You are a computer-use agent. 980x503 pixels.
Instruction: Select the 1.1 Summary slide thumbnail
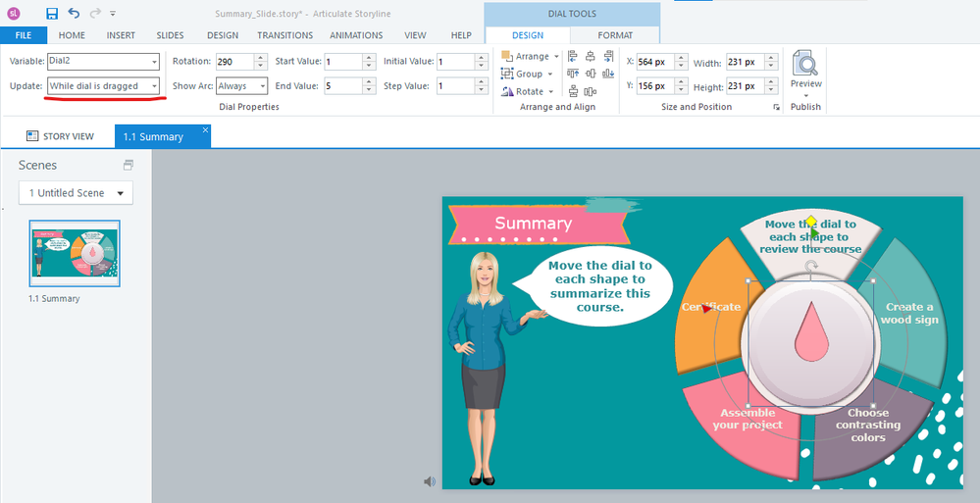coord(75,254)
